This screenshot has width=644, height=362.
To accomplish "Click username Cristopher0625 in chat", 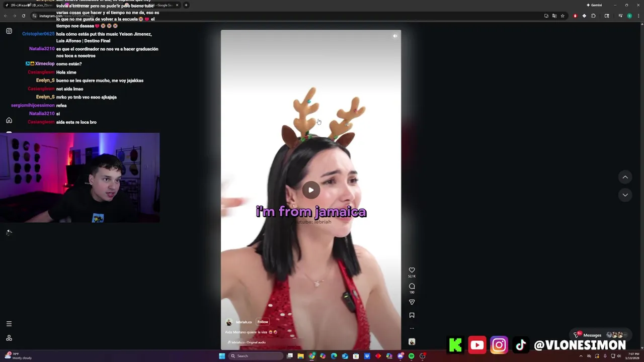I will (38, 34).
